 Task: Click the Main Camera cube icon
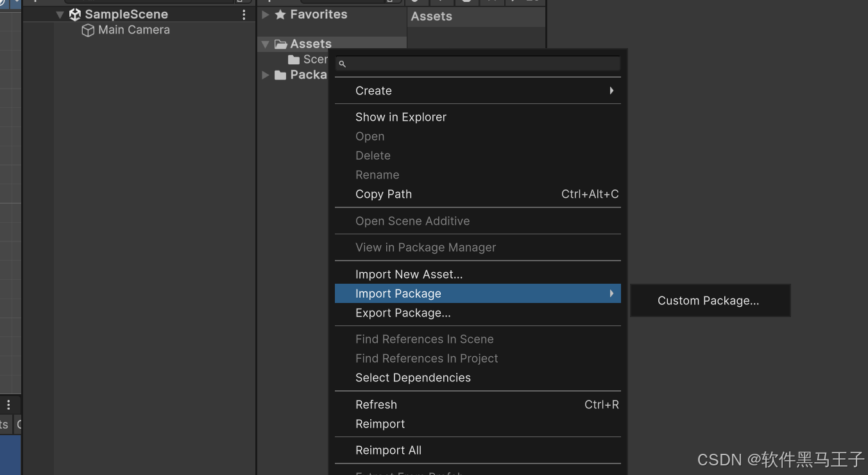(x=88, y=30)
